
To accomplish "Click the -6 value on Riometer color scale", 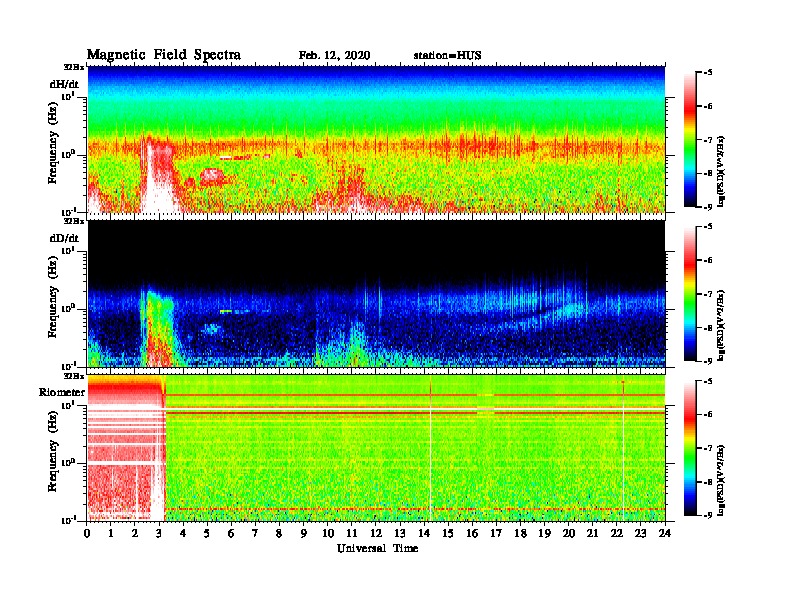I will point(708,415).
